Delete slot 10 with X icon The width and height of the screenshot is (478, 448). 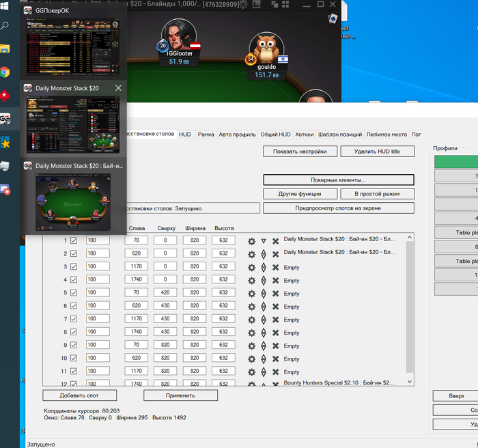click(276, 359)
